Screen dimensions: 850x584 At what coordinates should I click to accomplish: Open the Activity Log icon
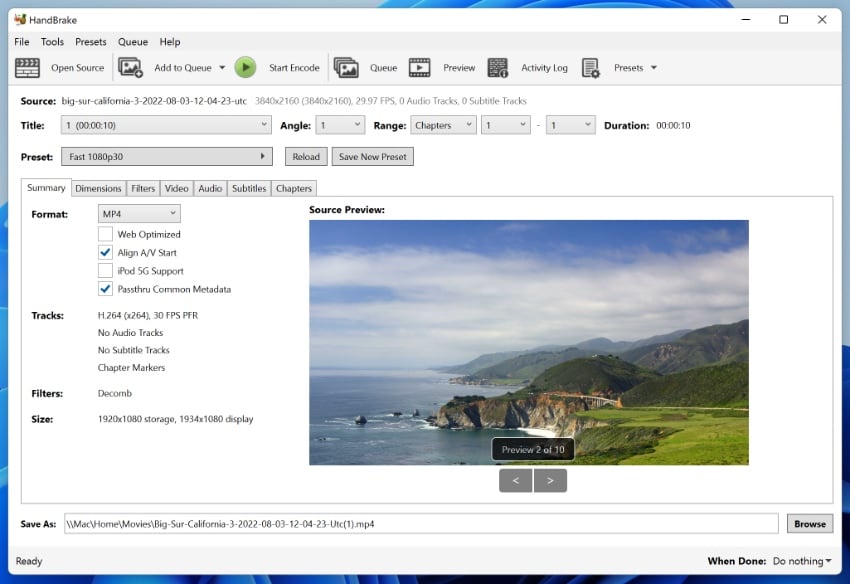click(x=497, y=68)
